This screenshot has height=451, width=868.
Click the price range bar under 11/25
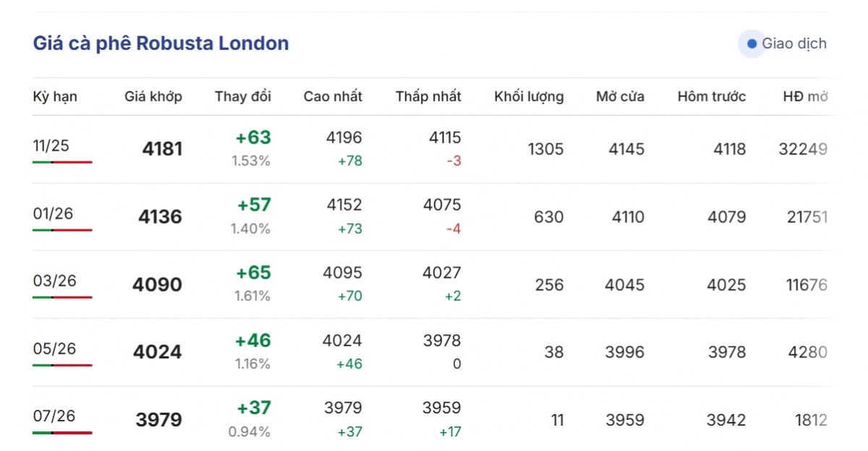62,162
